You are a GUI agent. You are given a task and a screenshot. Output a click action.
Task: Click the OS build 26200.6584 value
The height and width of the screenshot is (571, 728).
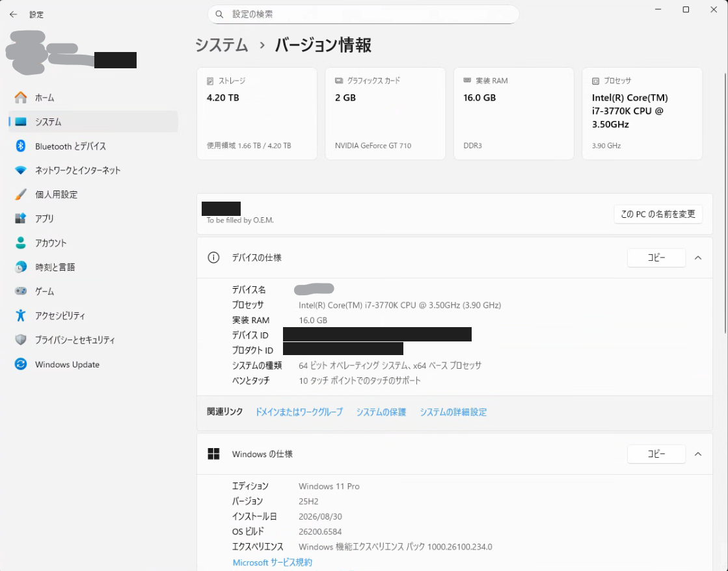click(320, 531)
